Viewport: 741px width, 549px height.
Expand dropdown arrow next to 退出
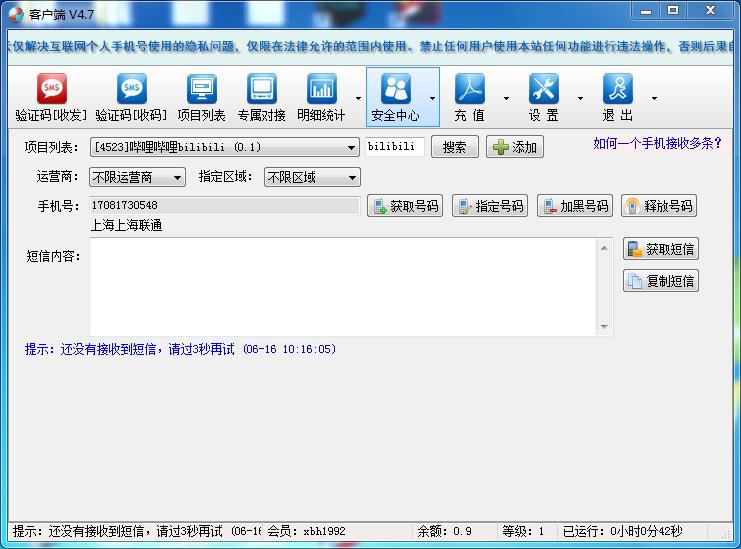[x=654, y=98]
